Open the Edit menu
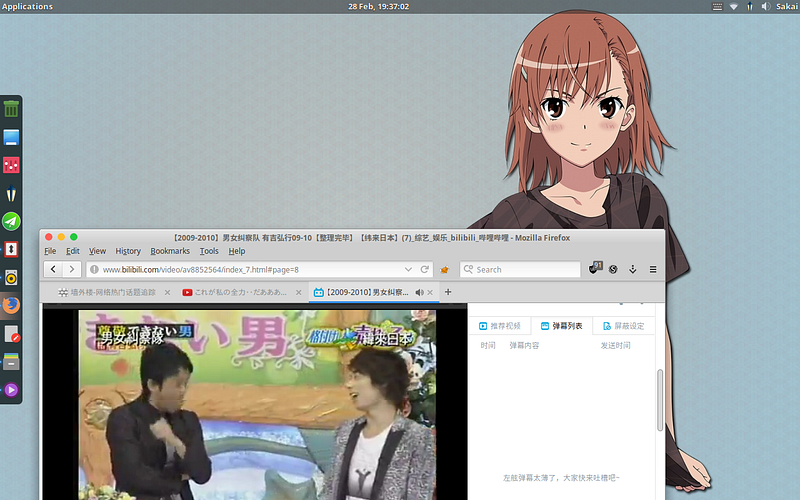Image resolution: width=800 pixels, height=500 pixels. click(72, 251)
